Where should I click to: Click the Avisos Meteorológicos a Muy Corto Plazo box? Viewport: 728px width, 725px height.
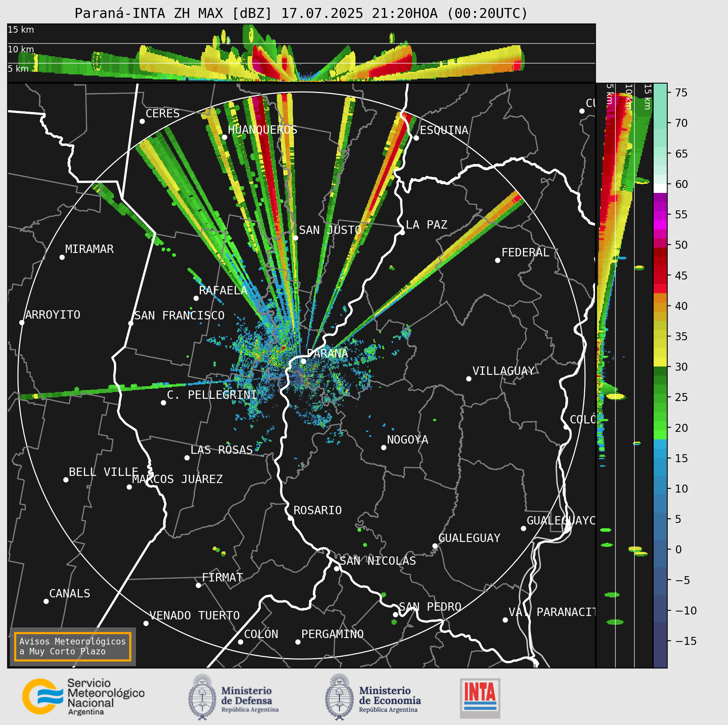pos(73,646)
